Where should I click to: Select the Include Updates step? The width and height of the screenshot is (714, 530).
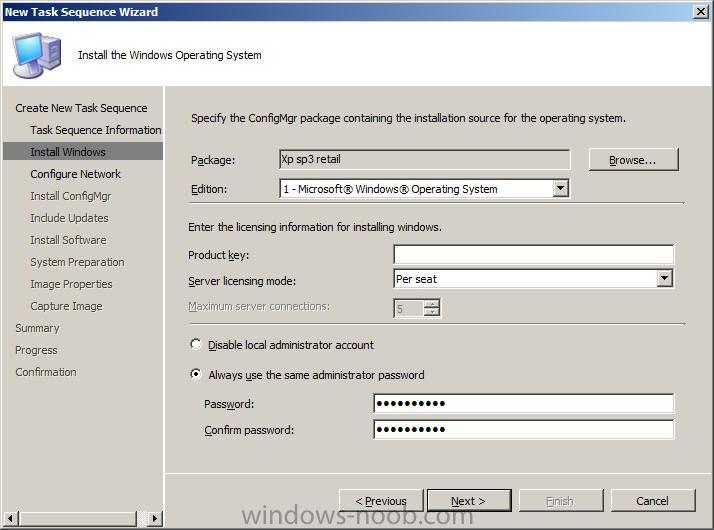click(69, 218)
